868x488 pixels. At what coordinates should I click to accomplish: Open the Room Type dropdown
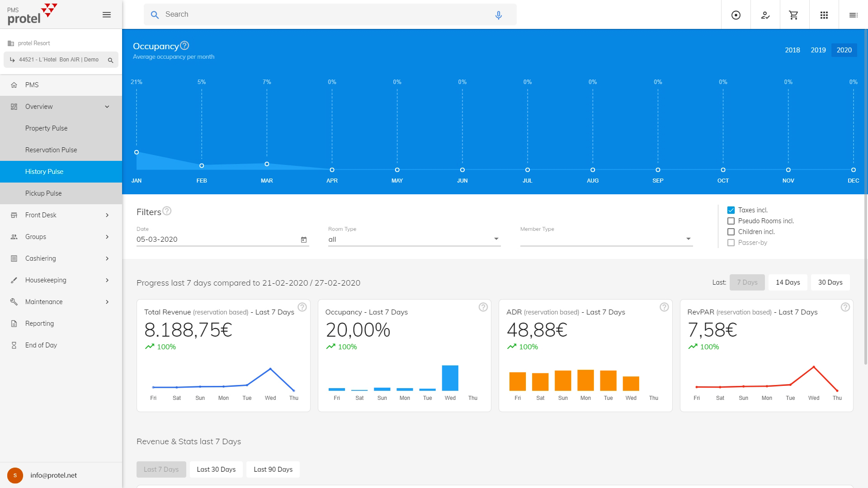click(414, 239)
